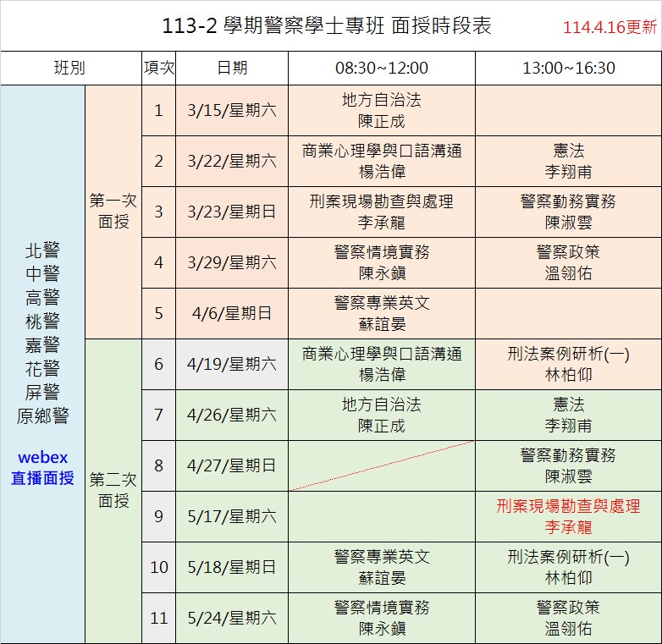Select item number 6 cell
This screenshot has height=644, width=662.
point(159,364)
